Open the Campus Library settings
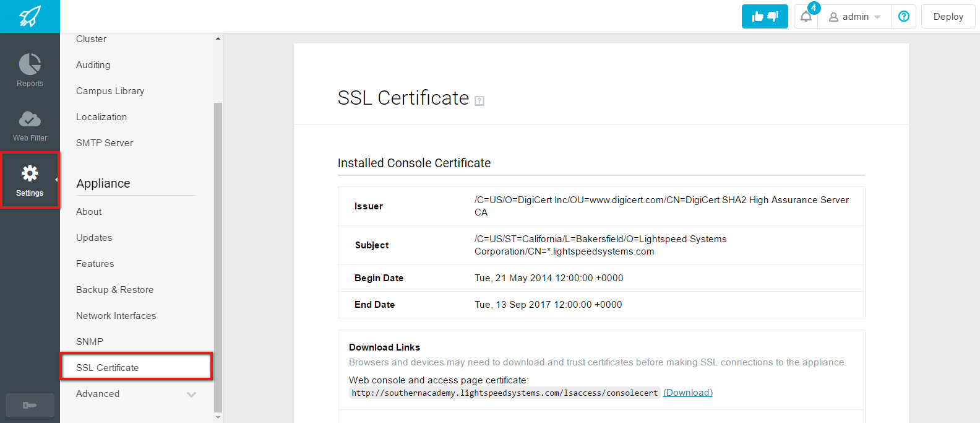This screenshot has height=423, width=980. [110, 91]
